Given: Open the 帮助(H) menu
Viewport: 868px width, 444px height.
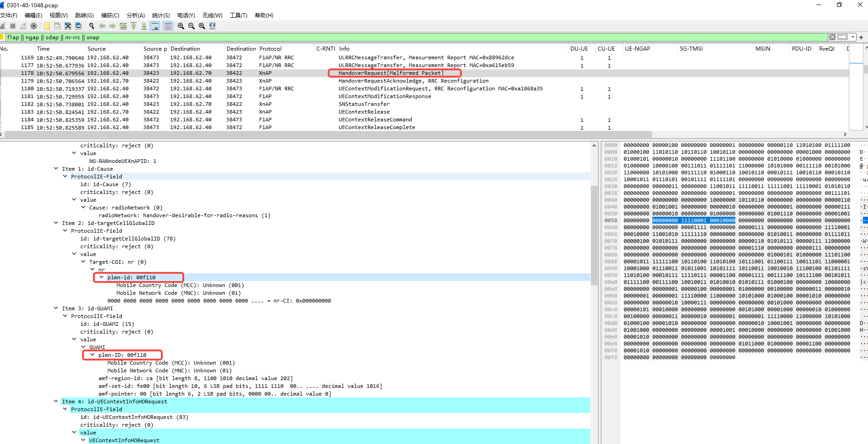Looking at the screenshot, I should tap(264, 16).
